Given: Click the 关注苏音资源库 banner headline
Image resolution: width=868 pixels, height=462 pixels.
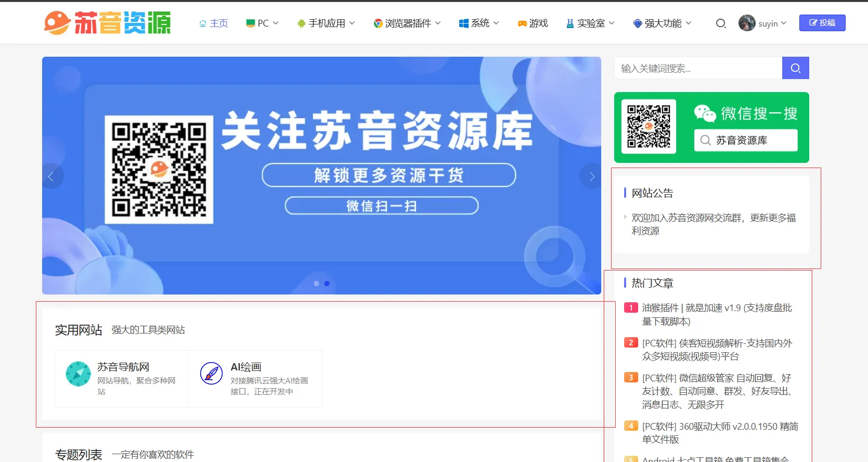Looking at the screenshot, I should click(x=378, y=131).
